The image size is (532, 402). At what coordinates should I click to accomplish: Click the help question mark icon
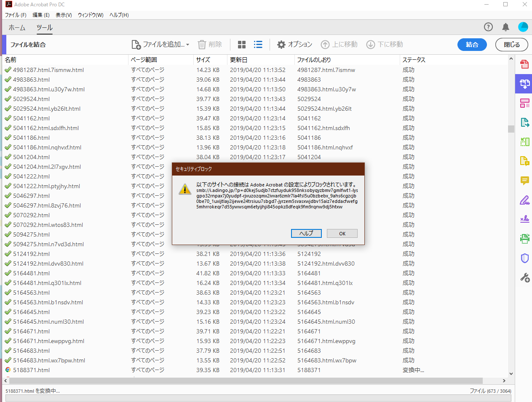click(488, 27)
